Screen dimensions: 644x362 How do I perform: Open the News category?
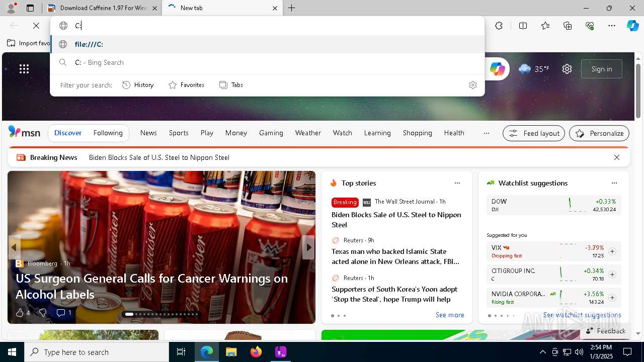tap(148, 133)
